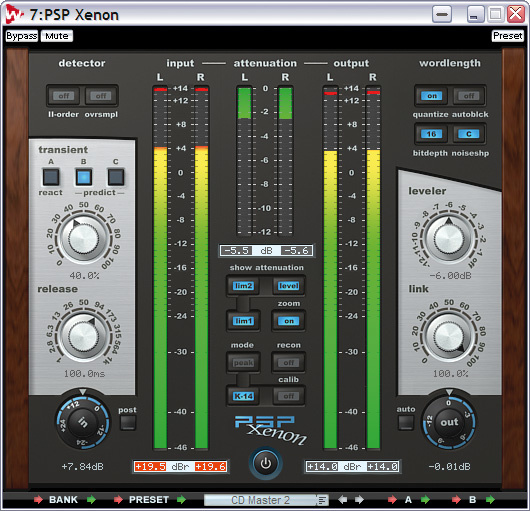The image size is (530, 511).
Task: Click the Bypass button
Action: pyautogui.click(x=22, y=36)
